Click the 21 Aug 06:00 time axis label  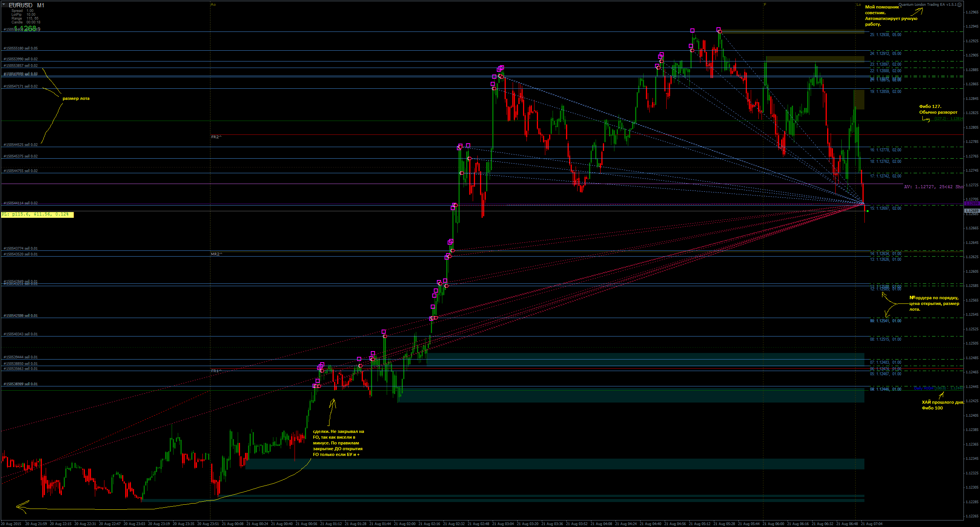(x=773, y=524)
